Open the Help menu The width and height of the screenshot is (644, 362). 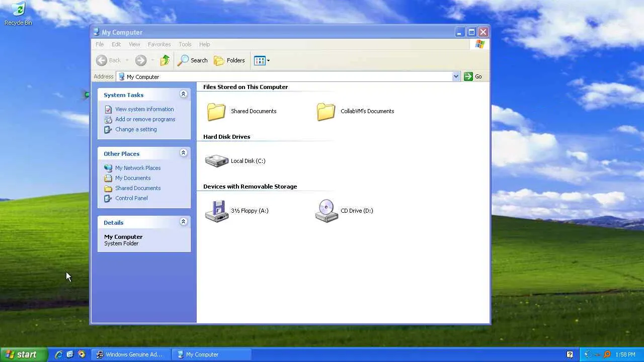point(204,44)
